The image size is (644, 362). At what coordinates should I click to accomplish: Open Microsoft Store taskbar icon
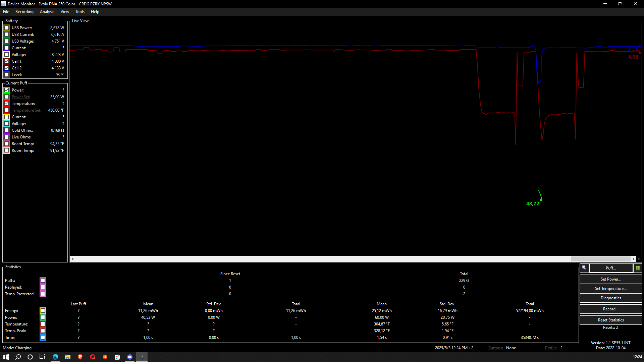tap(117, 357)
